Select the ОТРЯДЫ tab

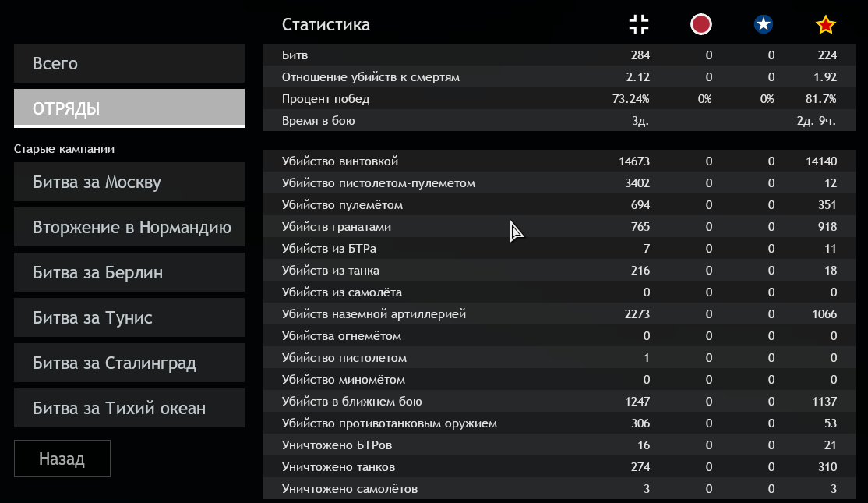click(x=129, y=108)
